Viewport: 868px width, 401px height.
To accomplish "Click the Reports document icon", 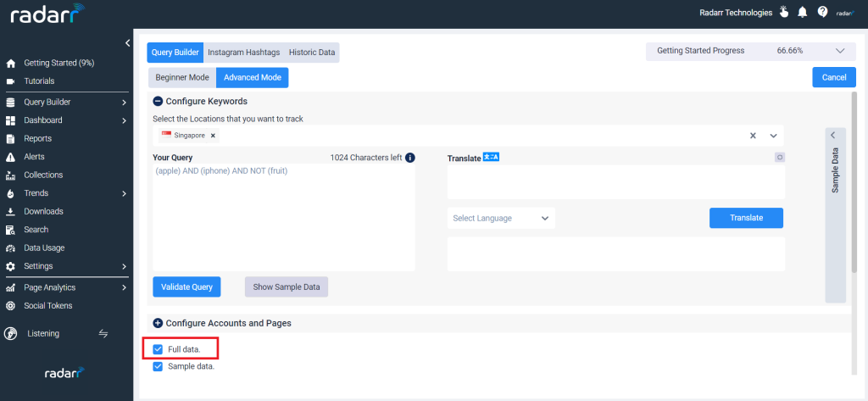I will (x=10, y=139).
